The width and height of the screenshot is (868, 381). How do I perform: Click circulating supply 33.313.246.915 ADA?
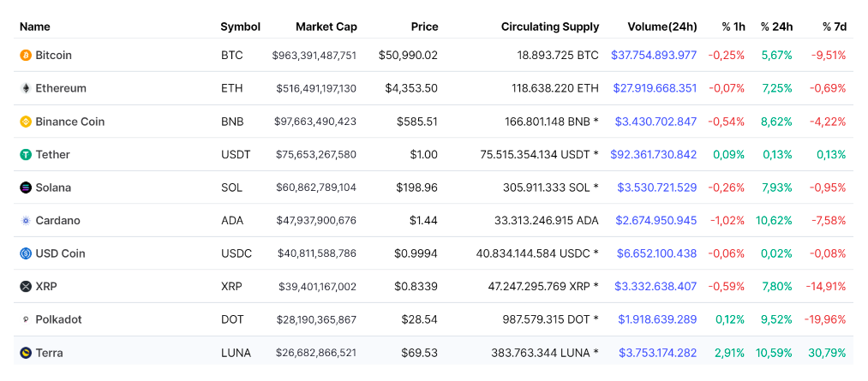tap(547, 221)
